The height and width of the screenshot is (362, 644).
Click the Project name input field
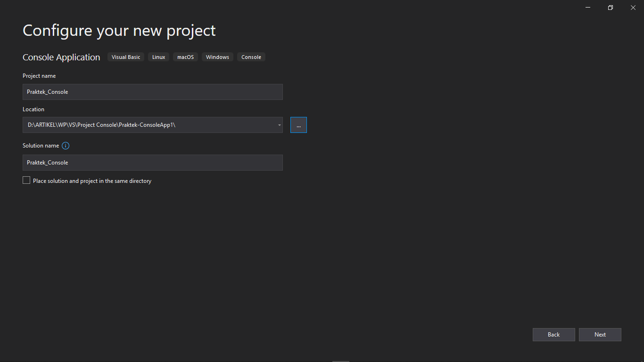[153, 92]
